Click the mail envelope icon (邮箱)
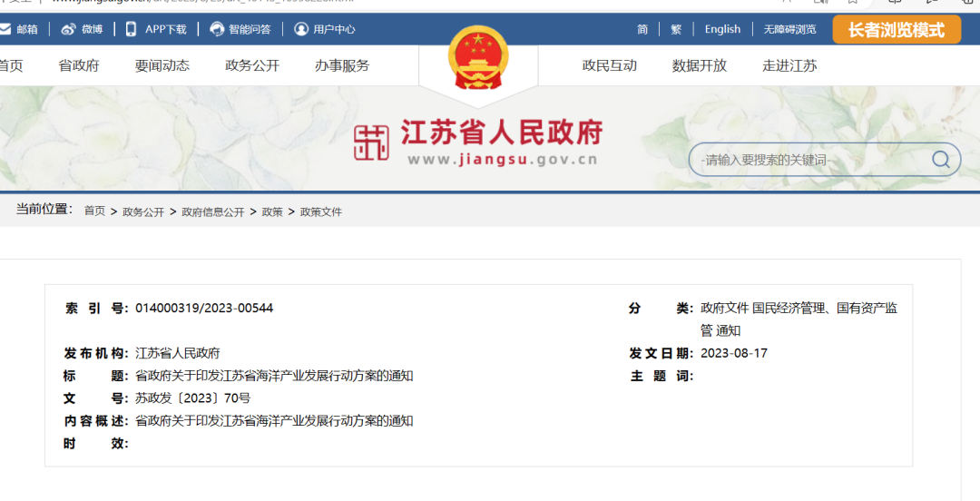Screen dimensions: 980x501 (x=5, y=29)
